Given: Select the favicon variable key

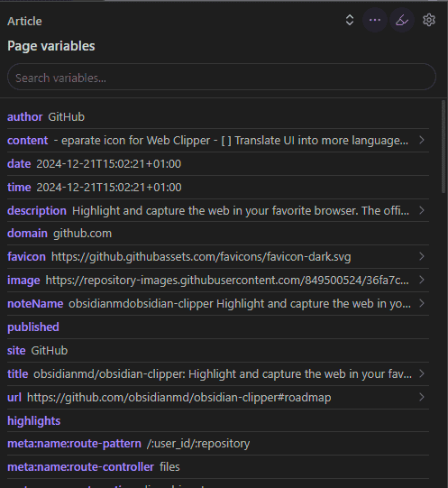Looking at the screenshot, I should coord(26,257).
